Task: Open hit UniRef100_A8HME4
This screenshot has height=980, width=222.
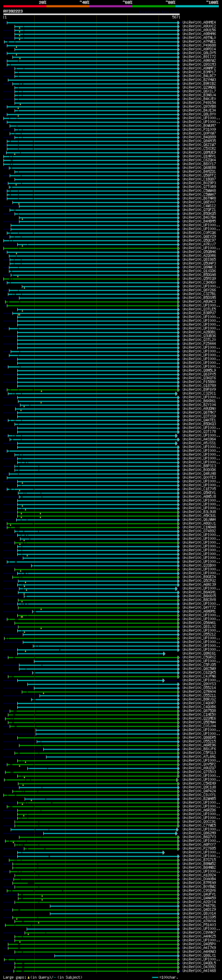Action: (199, 23)
